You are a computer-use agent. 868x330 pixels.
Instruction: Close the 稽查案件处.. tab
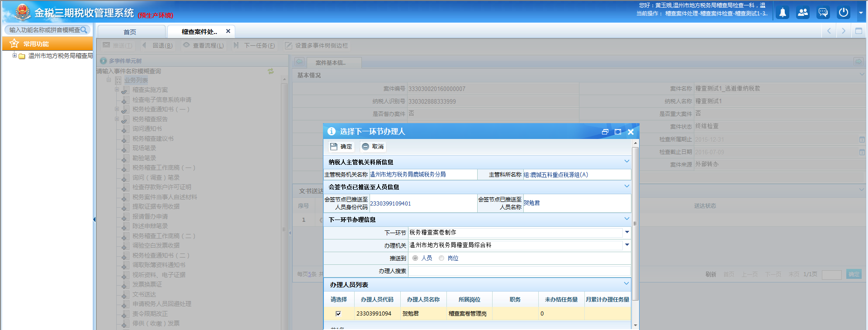pos(228,31)
